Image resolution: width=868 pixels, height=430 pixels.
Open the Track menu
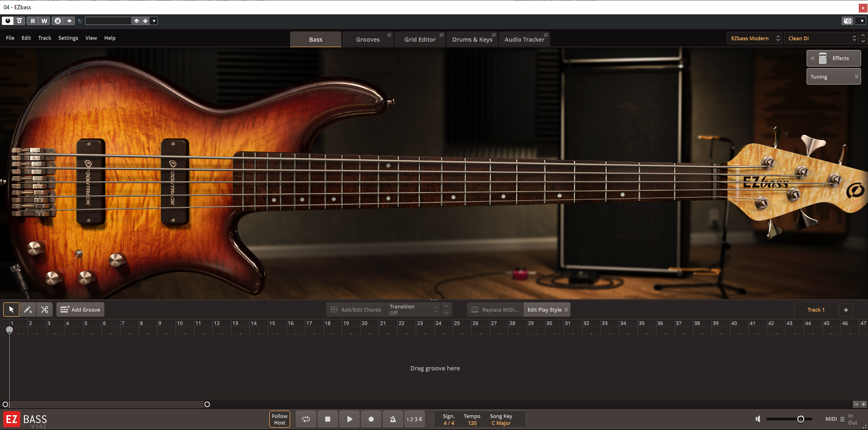tap(45, 38)
